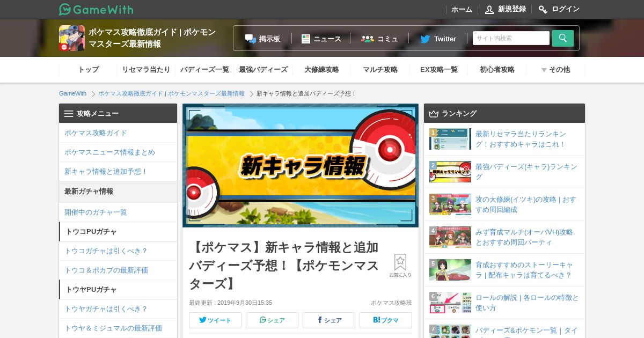The image size is (644, 338).
Task: Click the 最終更新 date 2019年9月30日15:35 text
Action: coord(230,303)
